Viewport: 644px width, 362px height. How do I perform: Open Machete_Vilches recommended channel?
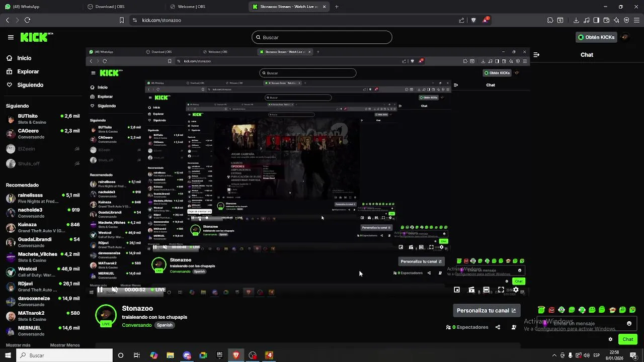(x=43, y=256)
